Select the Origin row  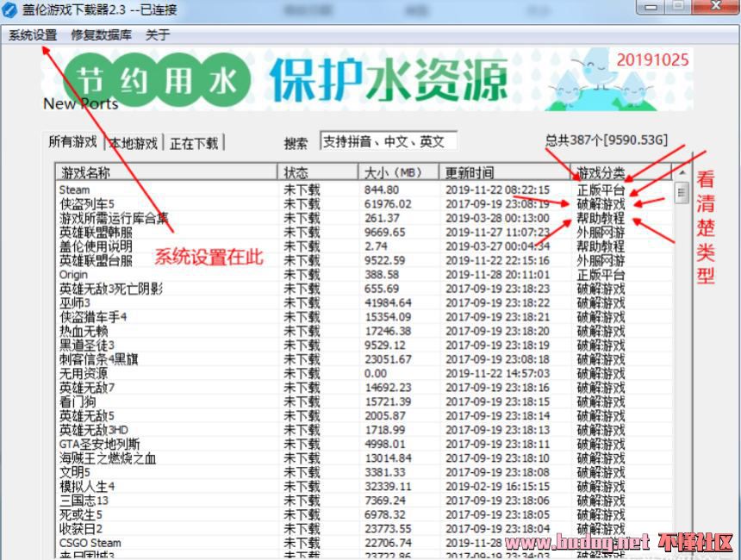tap(364, 275)
